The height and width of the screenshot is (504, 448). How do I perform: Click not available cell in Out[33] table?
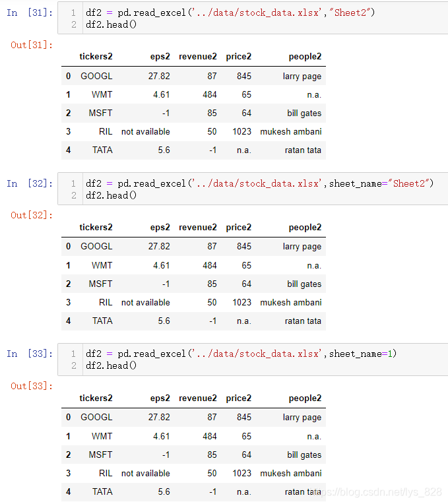coord(146,473)
